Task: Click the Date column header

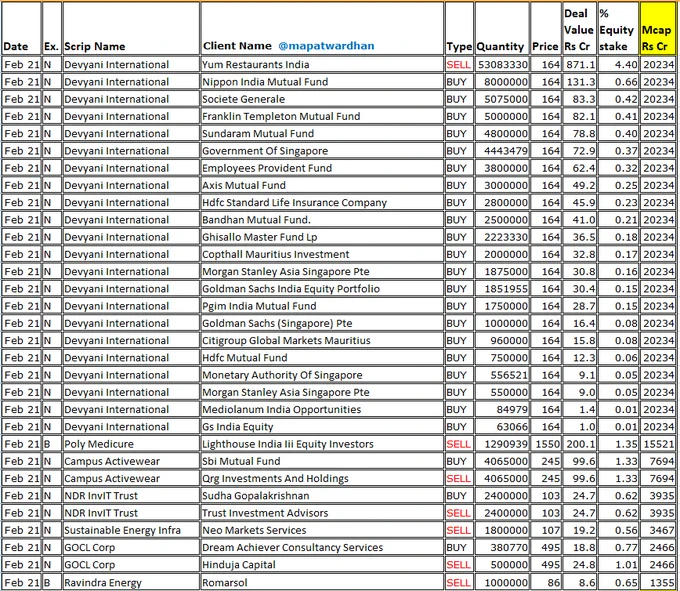Action: (21, 28)
